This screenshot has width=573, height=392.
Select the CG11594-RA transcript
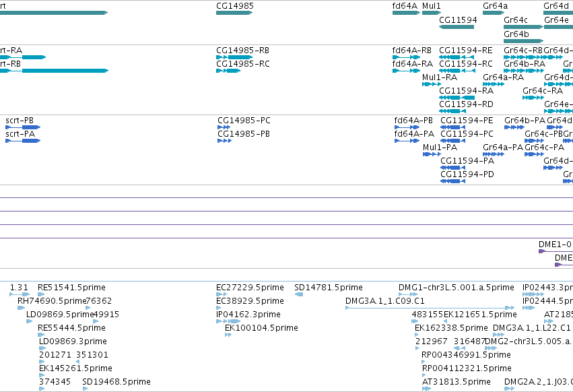point(457,98)
